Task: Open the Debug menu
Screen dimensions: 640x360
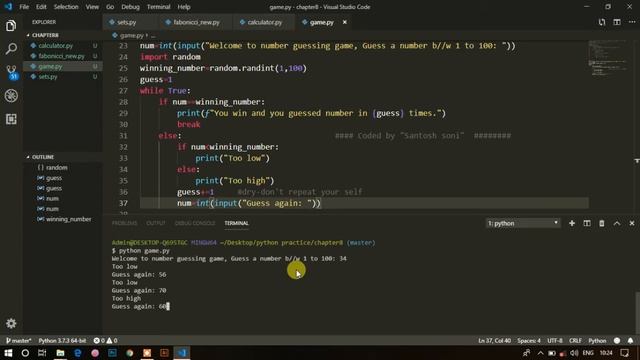Action: coord(131,7)
